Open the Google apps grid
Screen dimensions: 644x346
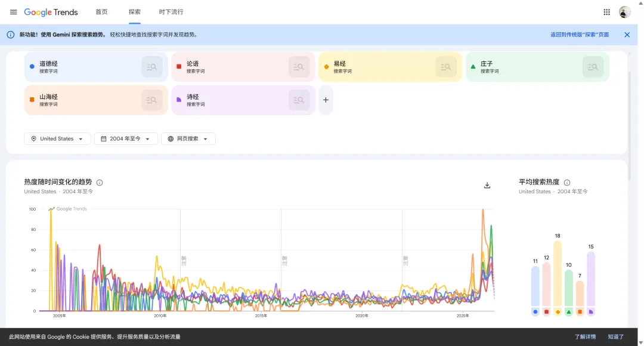[x=606, y=12]
